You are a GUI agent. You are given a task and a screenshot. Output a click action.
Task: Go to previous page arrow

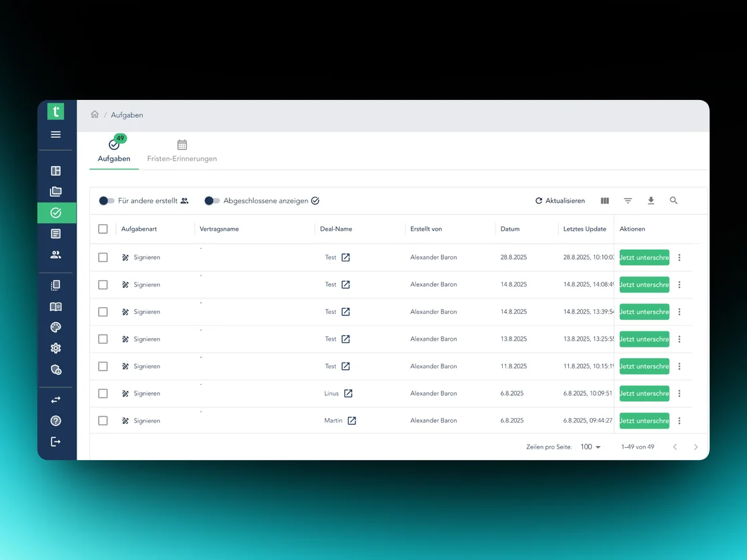(675, 447)
